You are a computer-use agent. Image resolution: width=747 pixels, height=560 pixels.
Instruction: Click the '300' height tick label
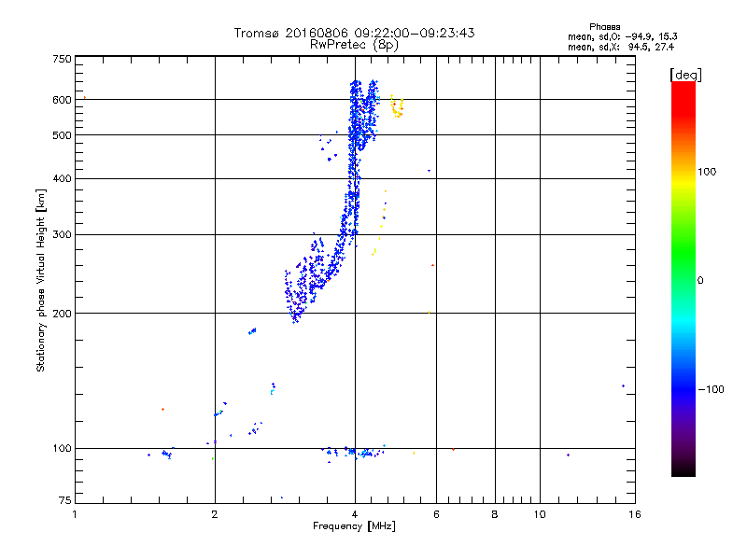pos(62,235)
